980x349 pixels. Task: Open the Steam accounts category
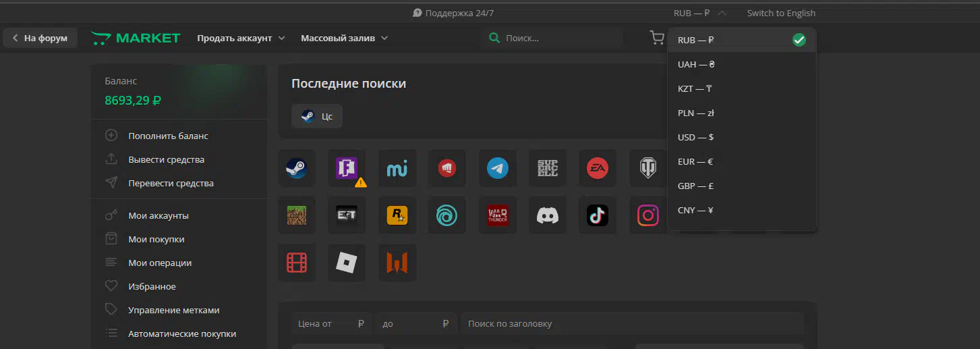tap(297, 168)
